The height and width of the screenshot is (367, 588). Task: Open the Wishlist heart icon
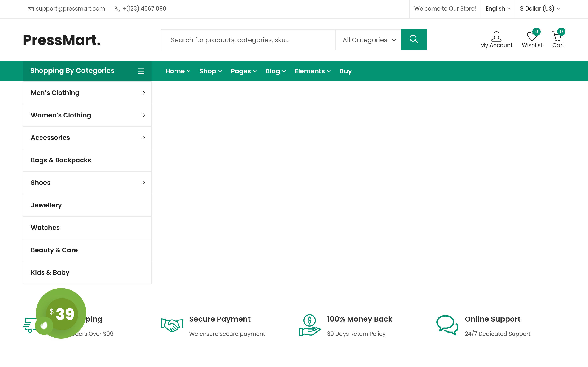tap(532, 36)
